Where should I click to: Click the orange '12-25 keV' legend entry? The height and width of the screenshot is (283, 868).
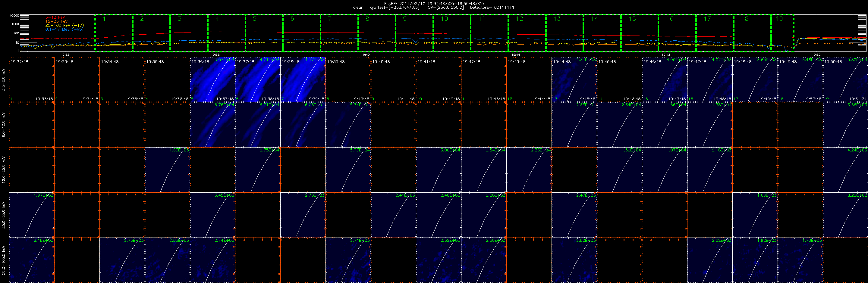tap(56, 21)
